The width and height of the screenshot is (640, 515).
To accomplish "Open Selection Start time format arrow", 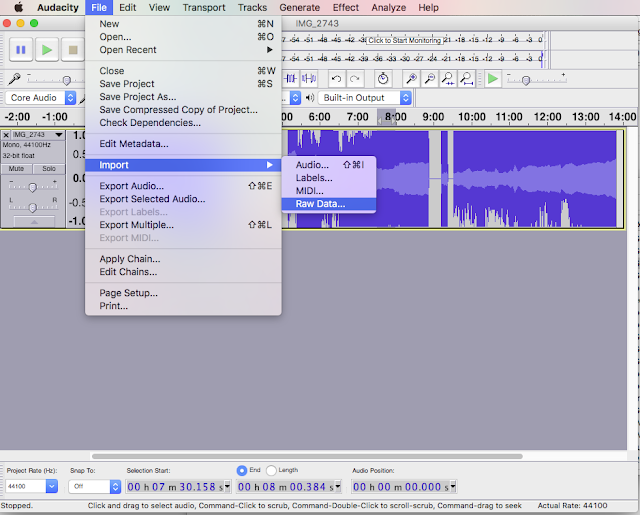I will 227,486.
